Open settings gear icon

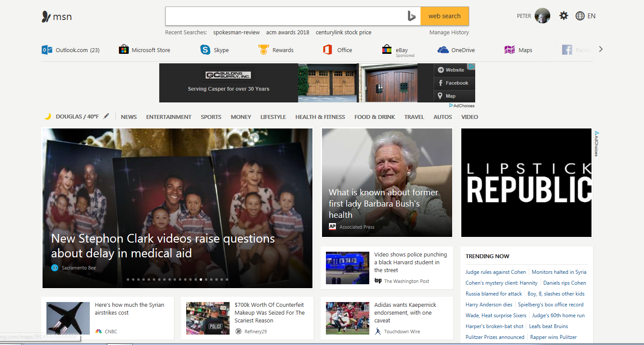pos(564,16)
